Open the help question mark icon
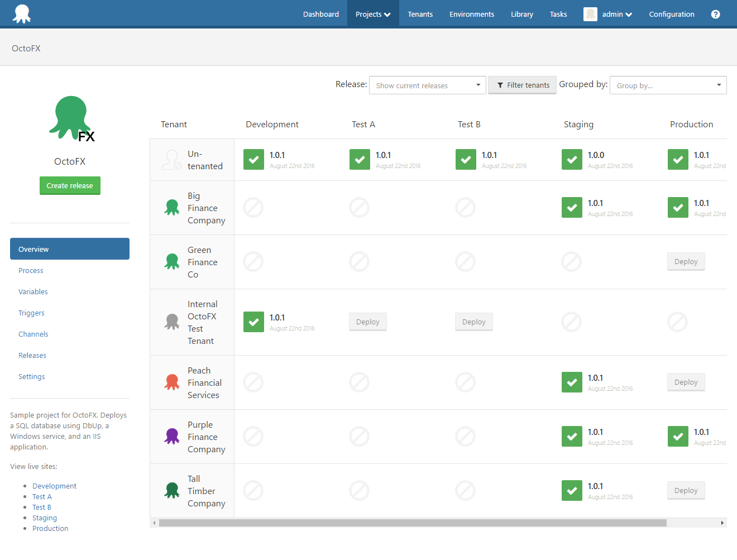 coord(715,14)
